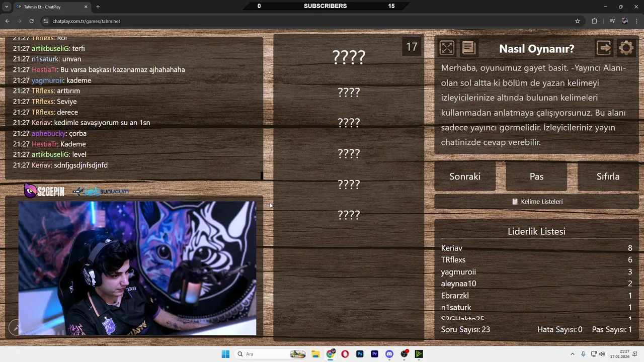Open the media control icon in toolbar
Screen dimensions: 644x362
coord(612,21)
